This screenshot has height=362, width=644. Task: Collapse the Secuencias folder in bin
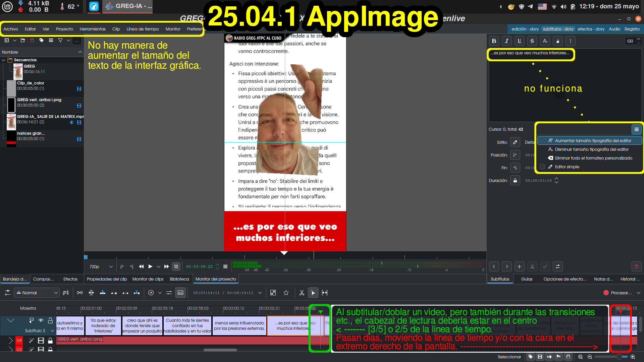[3, 60]
